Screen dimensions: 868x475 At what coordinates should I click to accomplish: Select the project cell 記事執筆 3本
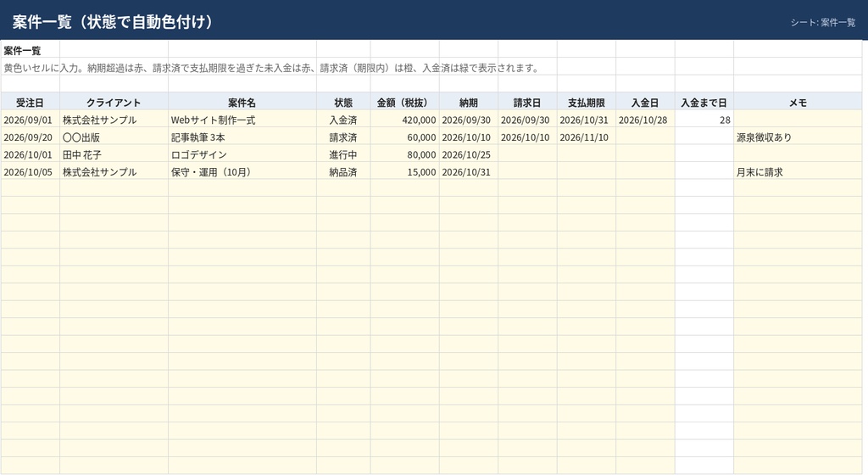242,137
